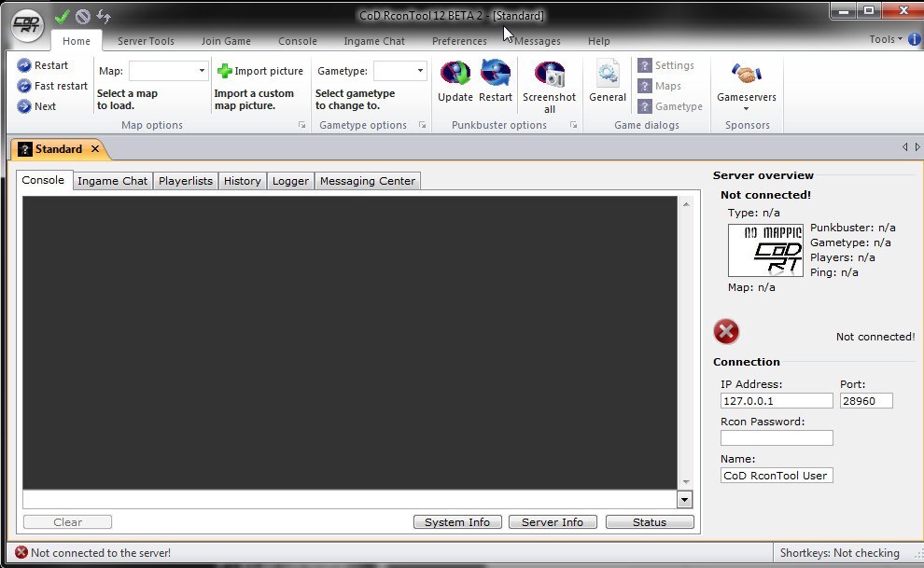The image size is (924, 568).
Task: Click the Screenshot all icon
Action: (549, 75)
